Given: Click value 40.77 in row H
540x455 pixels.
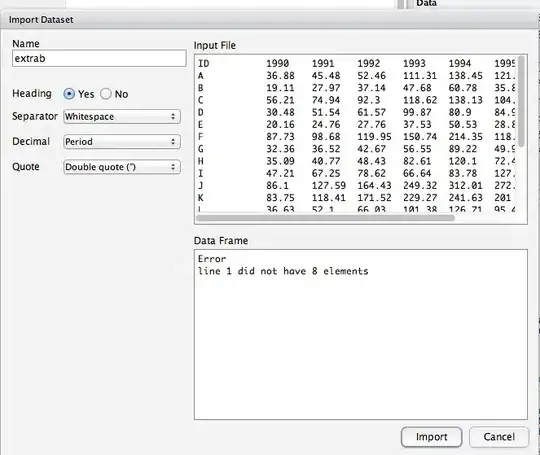Looking at the screenshot, I should pos(326,162).
